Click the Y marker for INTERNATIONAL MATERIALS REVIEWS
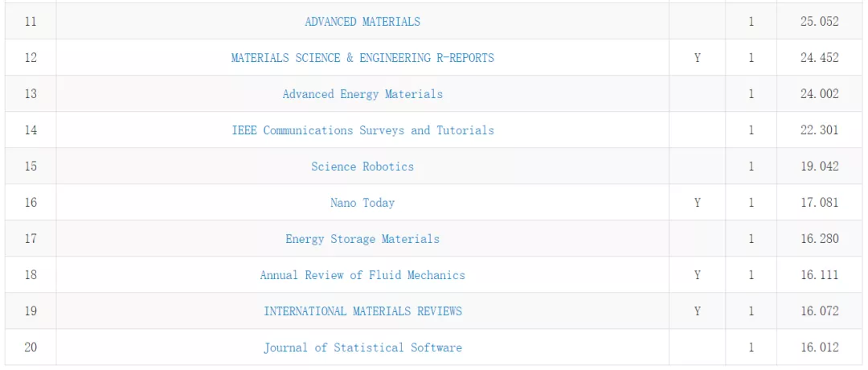The image size is (868, 370). [697, 311]
